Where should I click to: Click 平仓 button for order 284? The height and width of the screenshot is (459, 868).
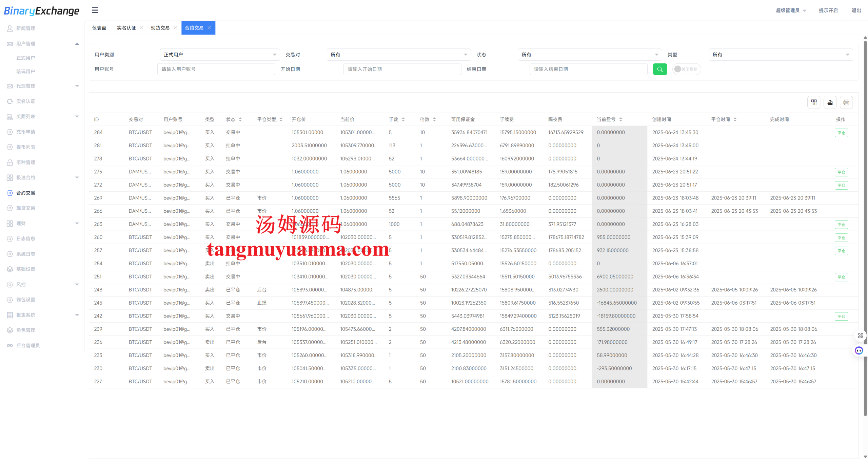click(841, 133)
